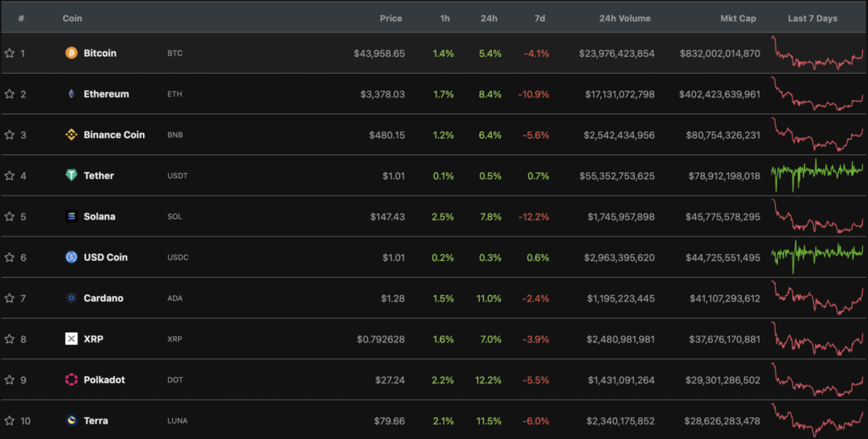Viewport: 868px width, 439px height.
Task: Click the XRP logo icon
Action: [71, 339]
